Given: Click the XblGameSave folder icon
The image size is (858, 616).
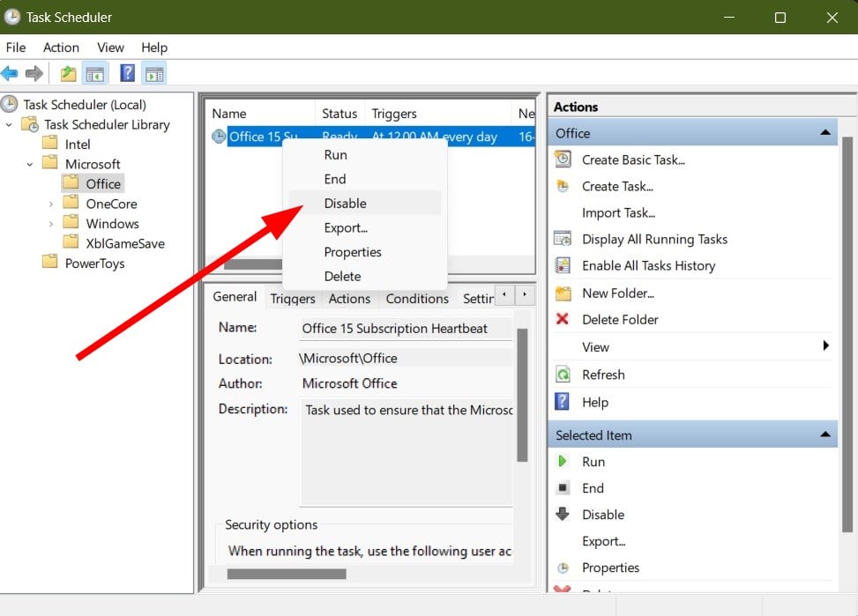Looking at the screenshot, I should click(71, 241).
